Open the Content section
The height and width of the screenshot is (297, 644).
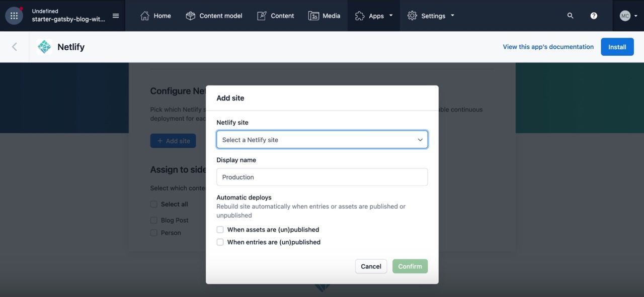point(282,16)
